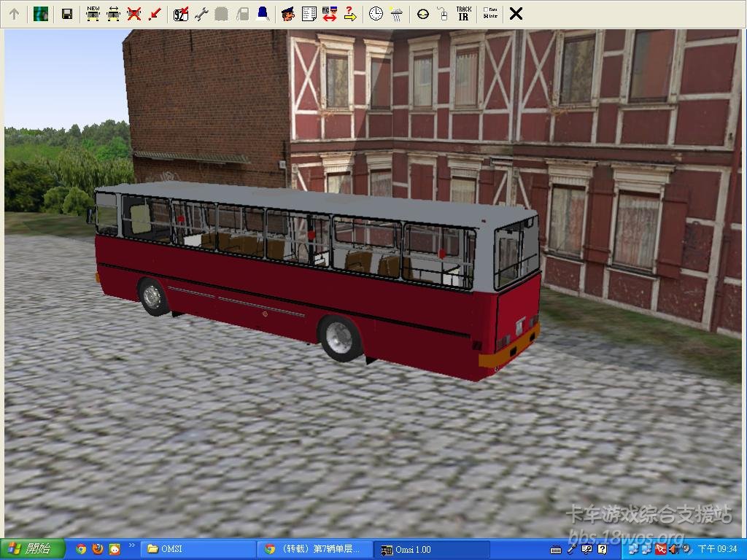747x560 pixels.
Task: Open the timetable icon showing number 92
Action: (181, 14)
